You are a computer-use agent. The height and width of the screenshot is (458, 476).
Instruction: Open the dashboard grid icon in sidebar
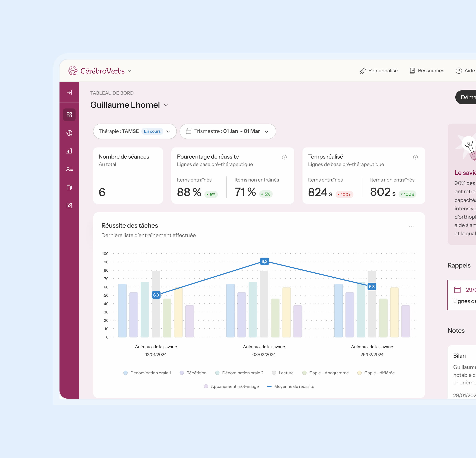pyautogui.click(x=69, y=115)
